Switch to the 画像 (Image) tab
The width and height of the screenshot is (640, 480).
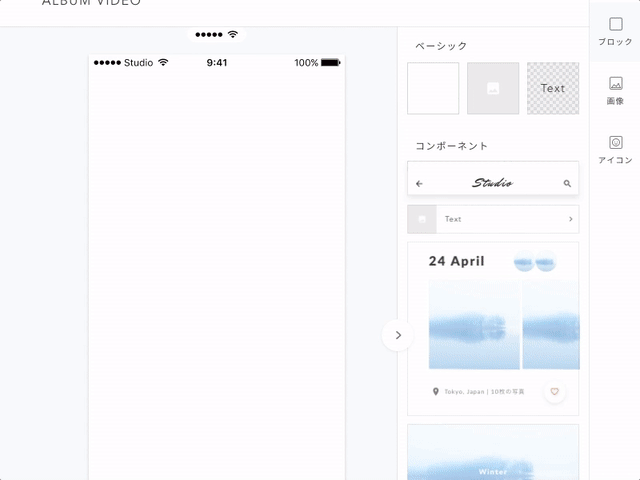coord(615,91)
